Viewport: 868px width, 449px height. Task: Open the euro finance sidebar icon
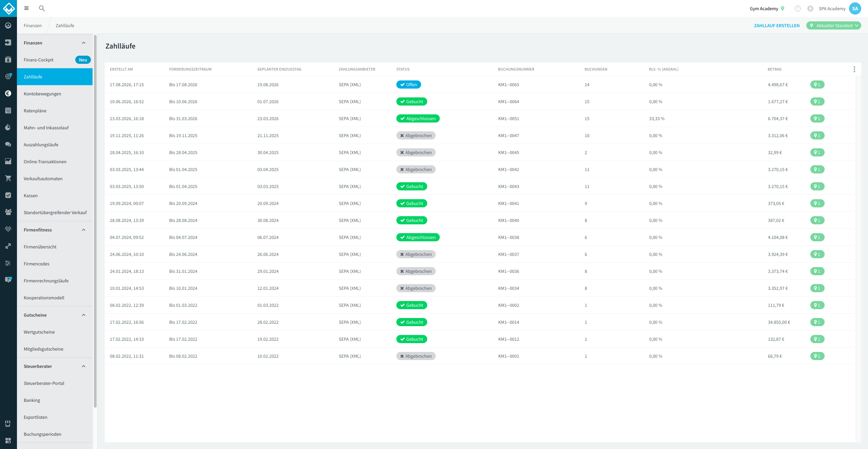[x=8, y=93]
